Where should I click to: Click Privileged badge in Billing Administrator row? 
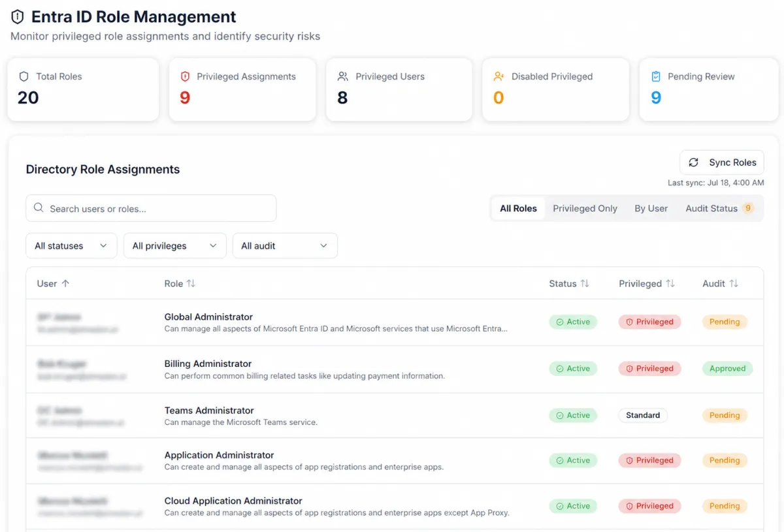click(x=650, y=369)
